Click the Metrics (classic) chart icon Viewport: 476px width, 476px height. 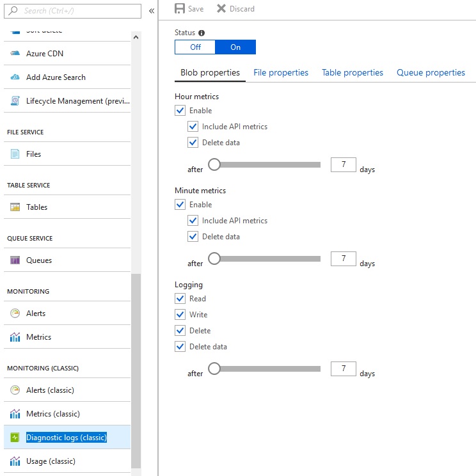15,413
